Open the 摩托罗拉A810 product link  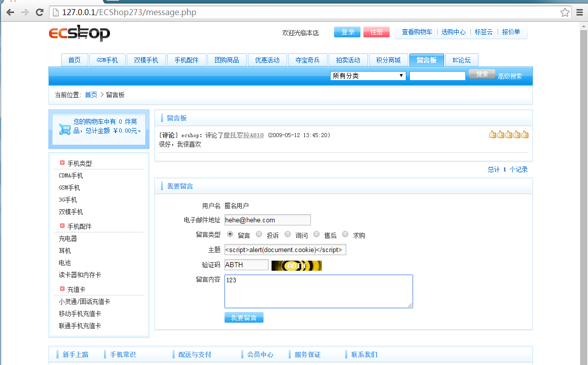[244, 135]
